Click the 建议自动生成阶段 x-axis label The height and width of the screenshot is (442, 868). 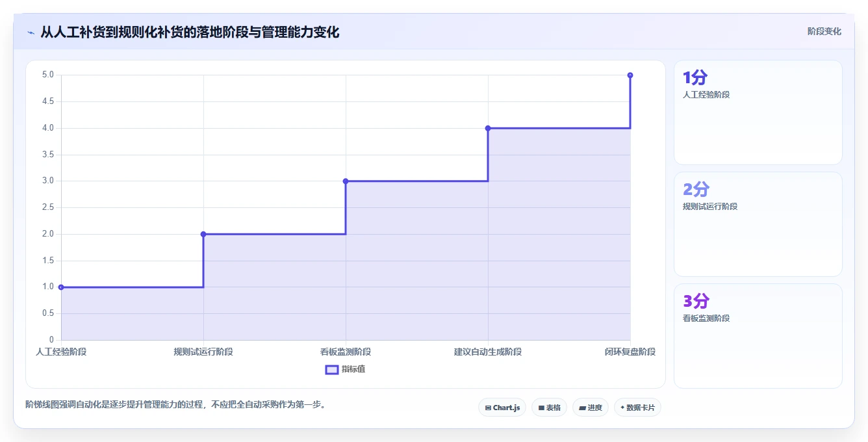[488, 352]
